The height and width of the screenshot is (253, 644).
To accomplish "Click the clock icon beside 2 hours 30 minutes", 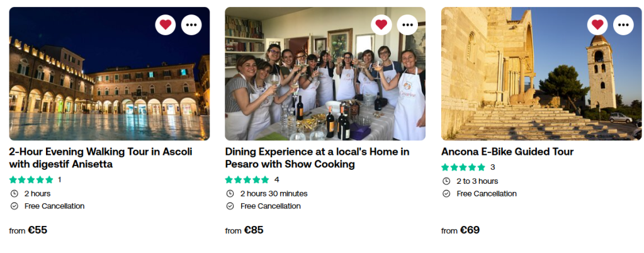I will coord(230,194).
